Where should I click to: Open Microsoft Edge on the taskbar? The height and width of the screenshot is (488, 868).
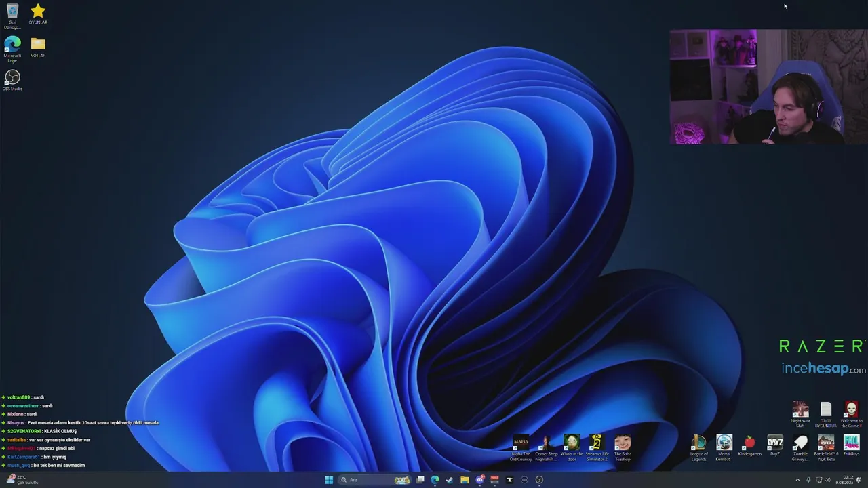tap(435, 480)
